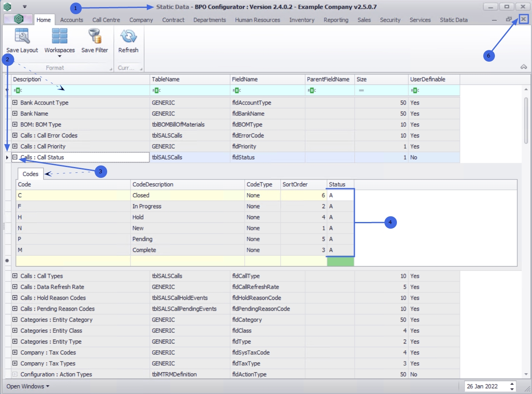The height and width of the screenshot is (394, 532).
Task: Expand the Calls : Call Error Codes row
Action: 15,135
